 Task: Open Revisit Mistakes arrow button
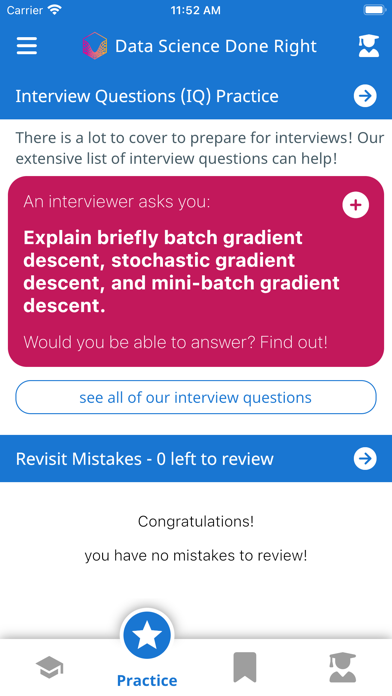pyautogui.click(x=365, y=459)
